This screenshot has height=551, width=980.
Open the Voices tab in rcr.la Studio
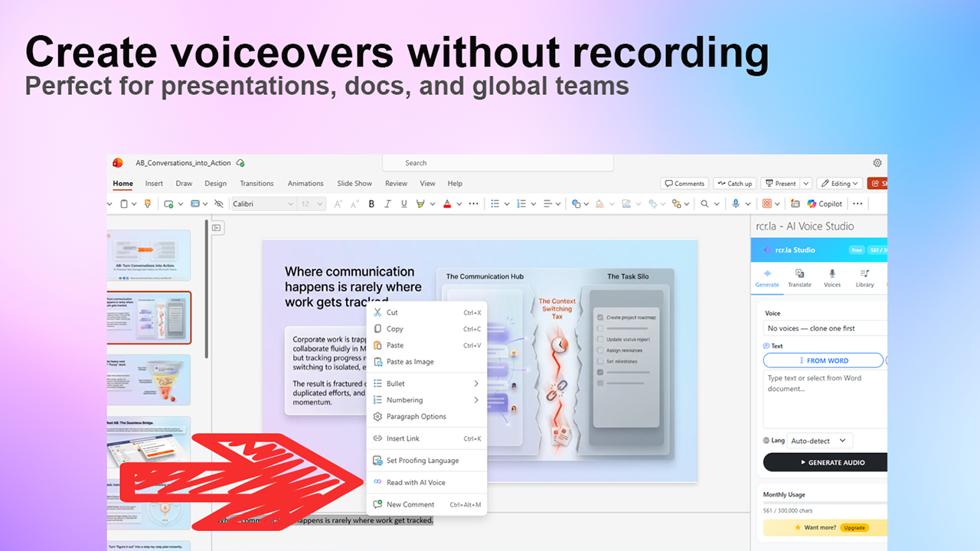832,279
